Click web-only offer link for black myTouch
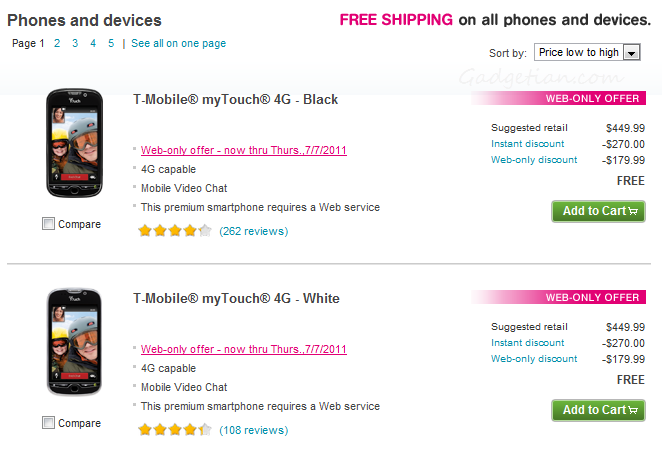Screen dimensions: 662x461 pos(244,150)
